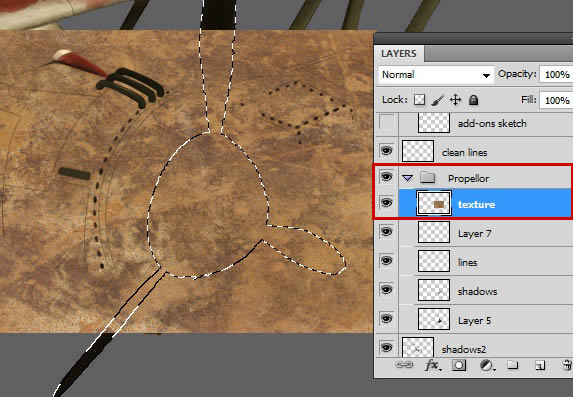Create a new layer
The image size is (573, 397).
(x=540, y=365)
